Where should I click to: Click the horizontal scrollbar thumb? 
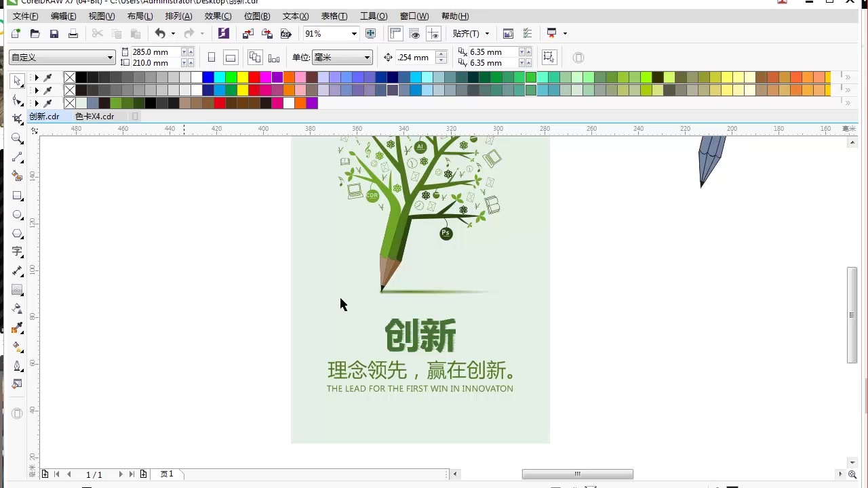click(578, 474)
